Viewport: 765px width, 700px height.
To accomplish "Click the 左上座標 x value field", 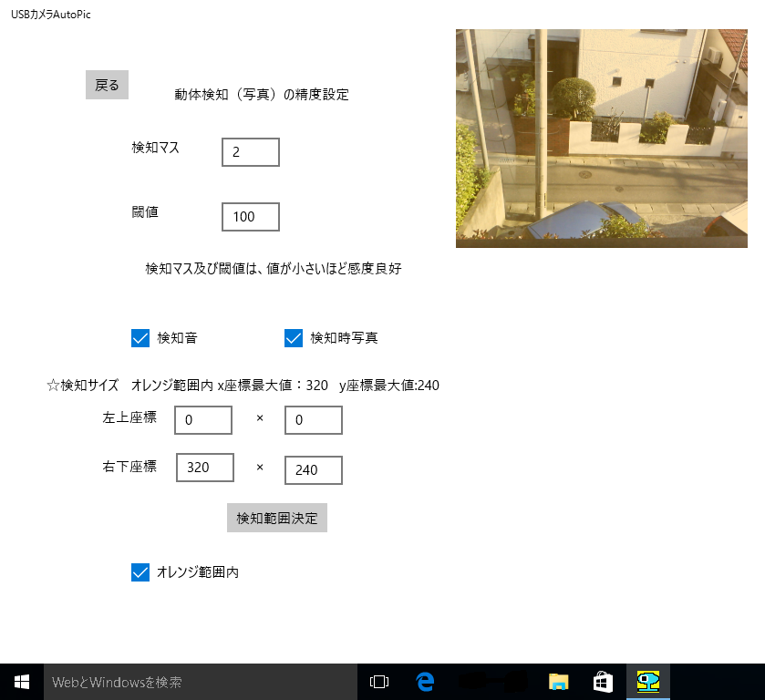I will (203, 420).
